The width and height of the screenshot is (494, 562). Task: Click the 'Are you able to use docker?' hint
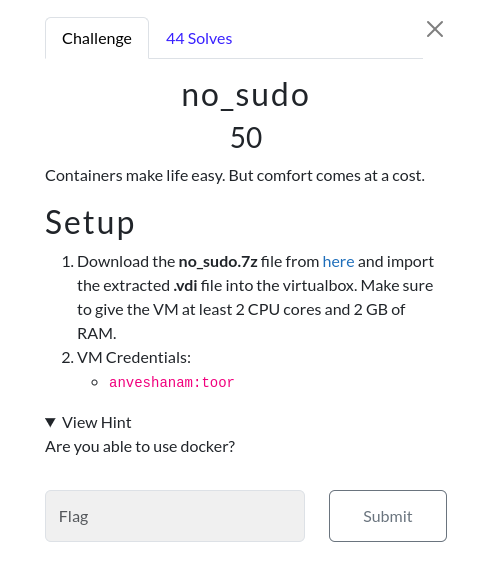[x=140, y=447]
